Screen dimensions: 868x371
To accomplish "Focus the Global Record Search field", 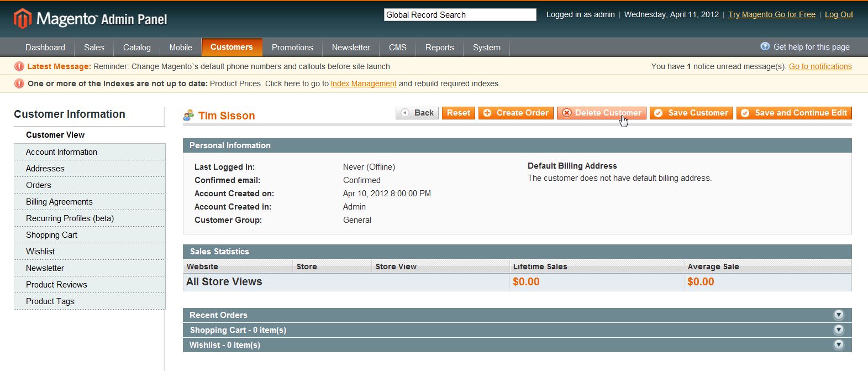I will (460, 15).
